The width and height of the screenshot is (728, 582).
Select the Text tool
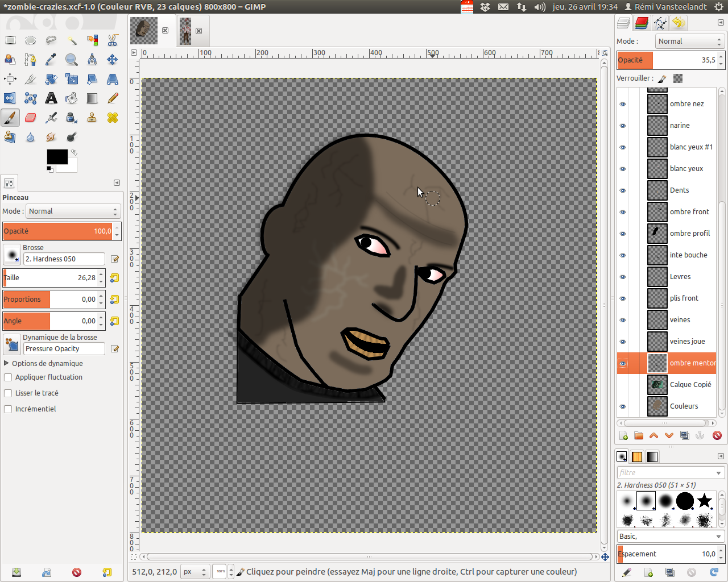coord(51,98)
